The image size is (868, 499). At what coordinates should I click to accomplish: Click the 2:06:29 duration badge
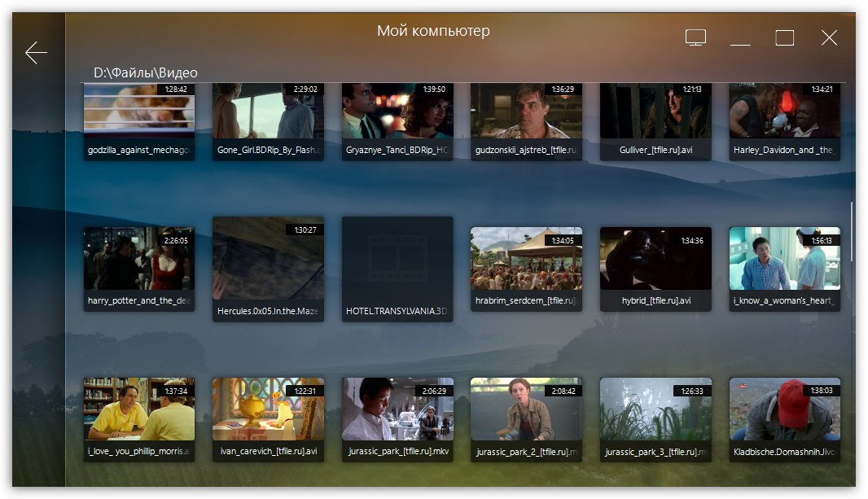point(434,391)
